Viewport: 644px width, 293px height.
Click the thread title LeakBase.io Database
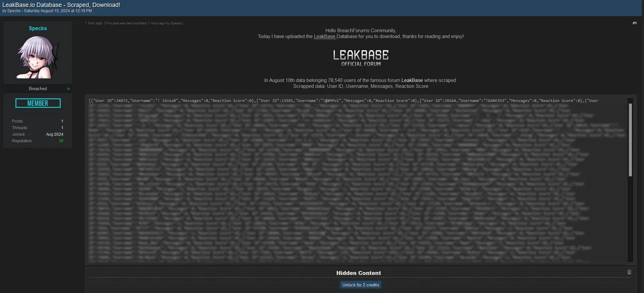(x=61, y=4)
